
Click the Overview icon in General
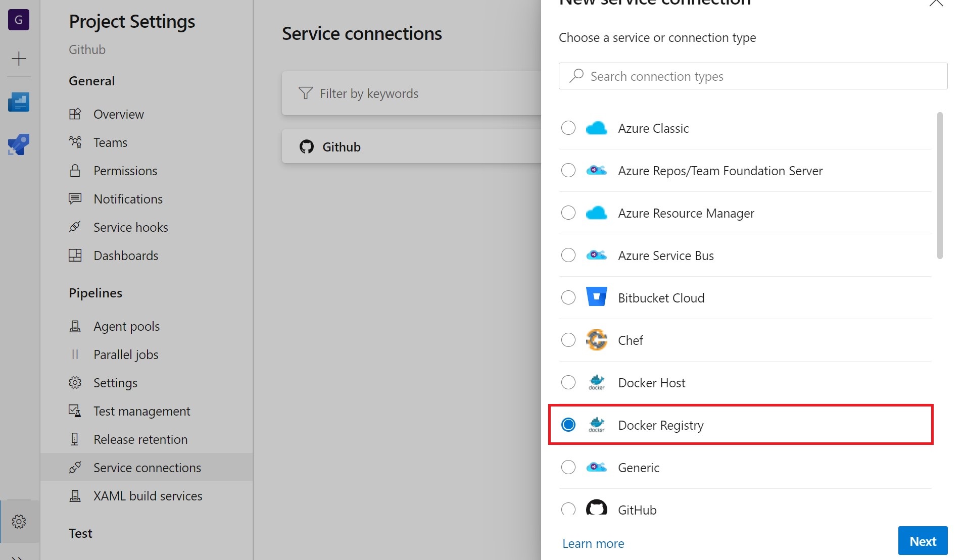75,114
